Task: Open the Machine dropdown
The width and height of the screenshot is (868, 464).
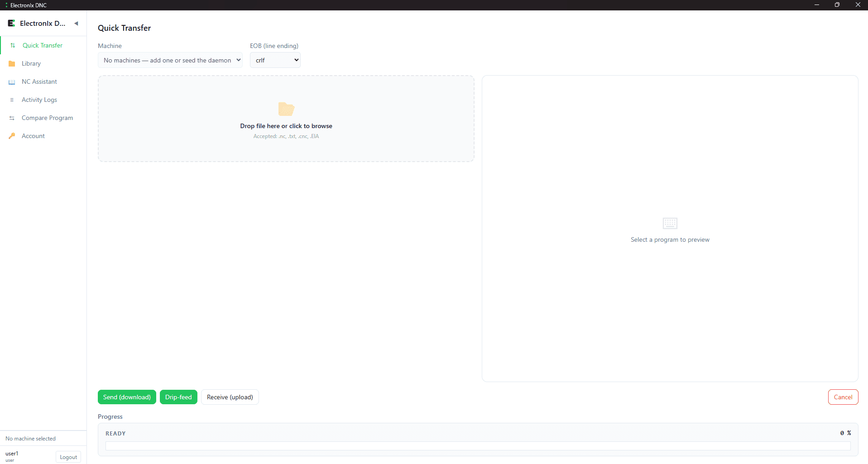Action: pos(170,60)
